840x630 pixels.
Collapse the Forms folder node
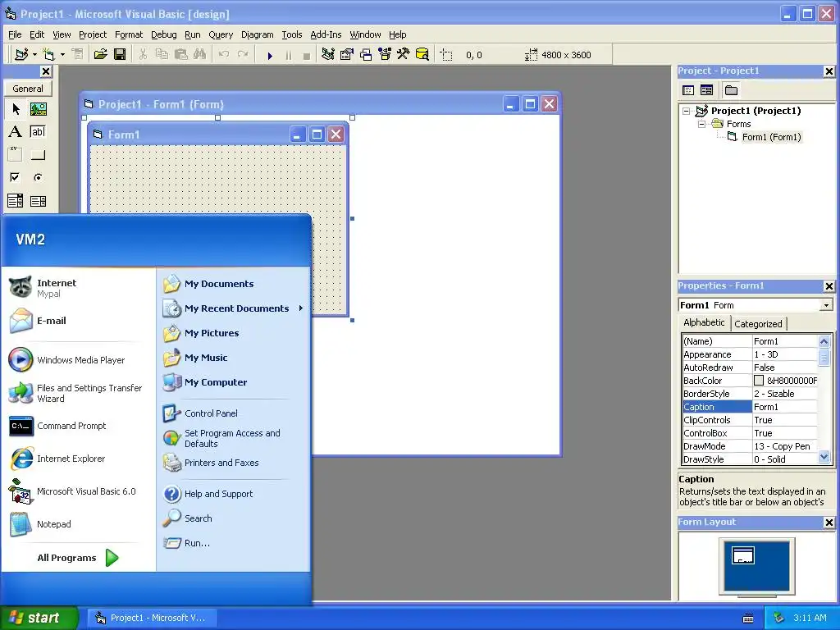(x=702, y=125)
